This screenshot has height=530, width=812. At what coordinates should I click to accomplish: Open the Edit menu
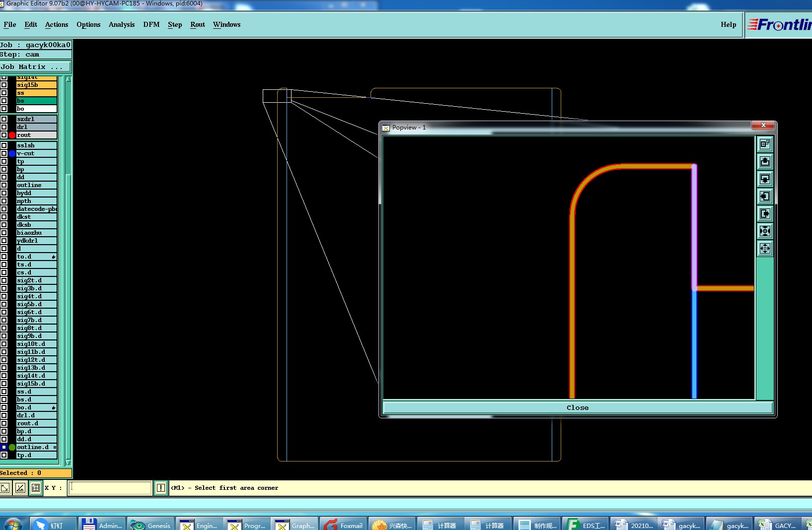coord(31,24)
